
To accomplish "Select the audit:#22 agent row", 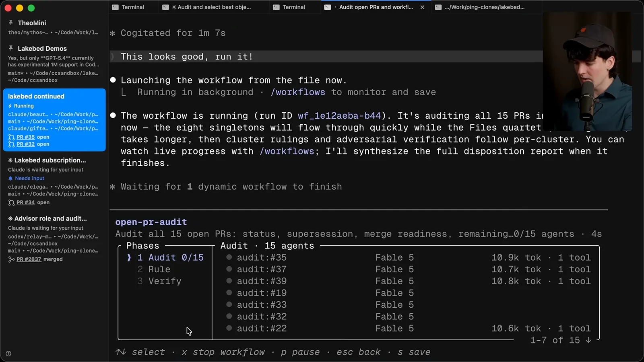I will coord(408,329).
